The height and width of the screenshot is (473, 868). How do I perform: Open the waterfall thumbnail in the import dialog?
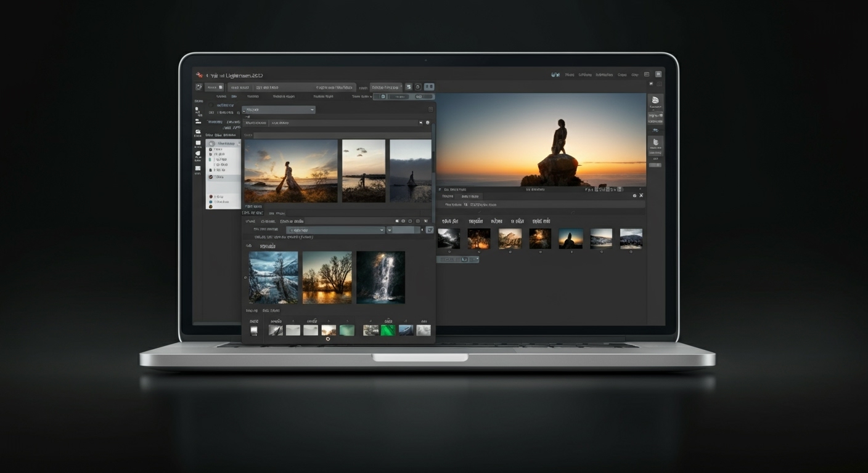point(380,277)
